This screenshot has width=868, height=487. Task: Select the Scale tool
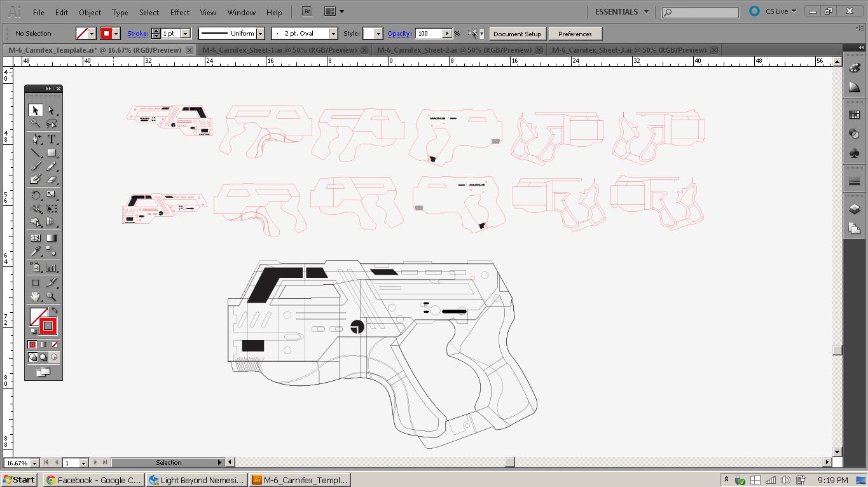[52, 195]
